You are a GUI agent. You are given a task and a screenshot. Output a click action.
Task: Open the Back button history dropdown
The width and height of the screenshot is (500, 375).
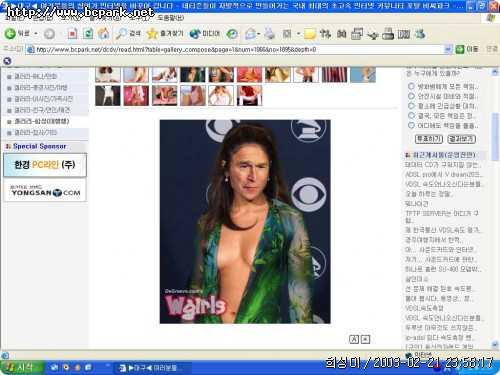pos(36,34)
